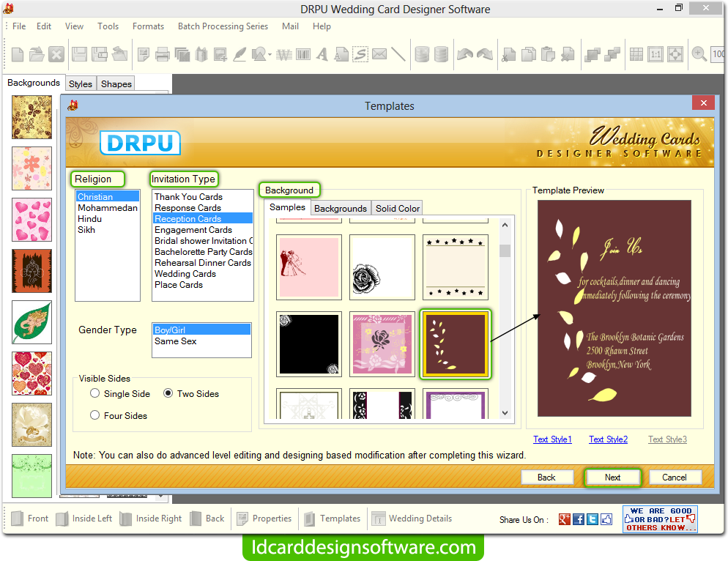This screenshot has height=561, width=728.
Task: Open the Batch Processing Series menu
Action: point(223,26)
